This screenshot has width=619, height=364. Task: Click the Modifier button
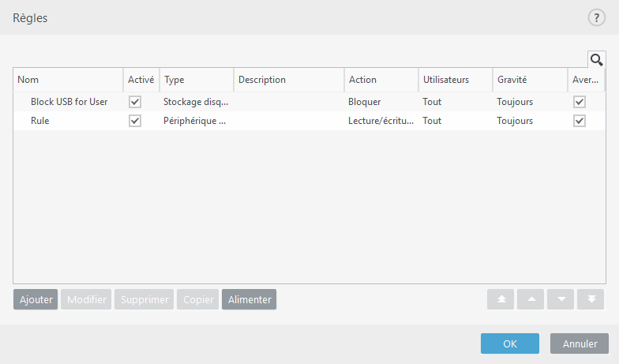click(86, 299)
